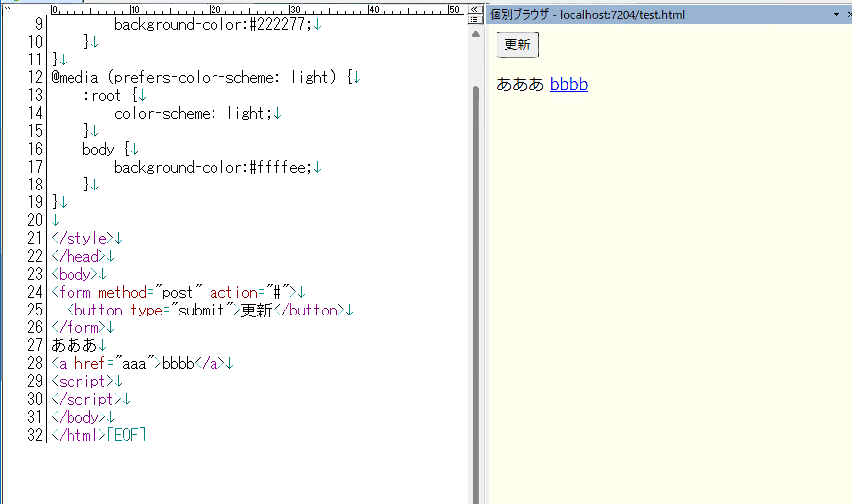The height and width of the screenshot is (504, 852).
Task: Click the form method attribute on line 24
Action: (122, 292)
